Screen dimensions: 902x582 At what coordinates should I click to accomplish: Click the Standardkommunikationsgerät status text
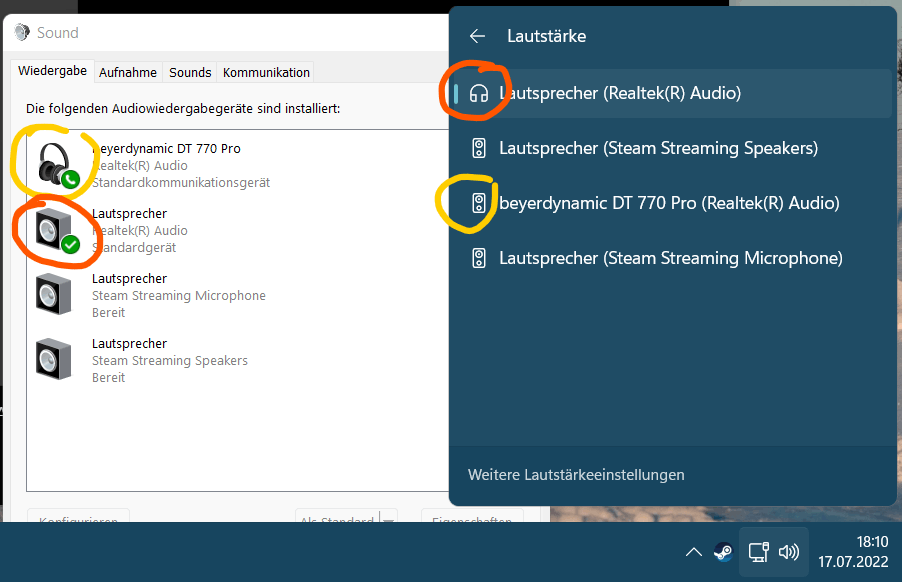pyautogui.click(x=181, y=183)
